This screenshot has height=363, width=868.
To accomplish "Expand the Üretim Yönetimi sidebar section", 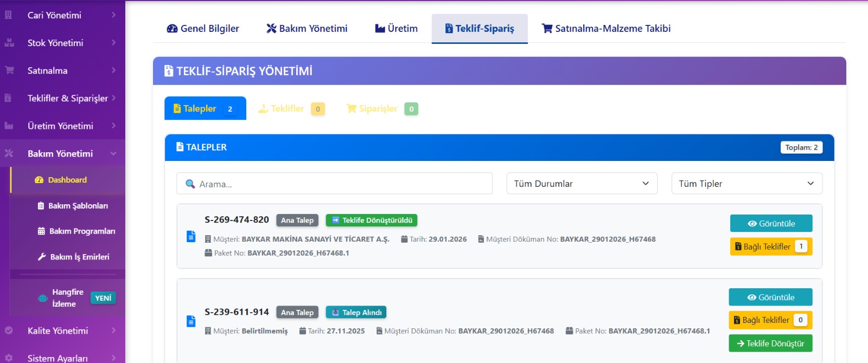I will 60,126.
